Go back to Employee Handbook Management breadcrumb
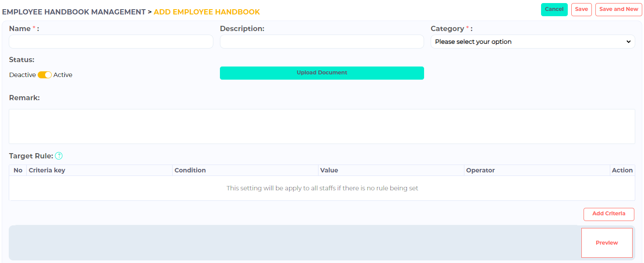Image resolution: width=644 pixels, height=263 pixels. [74, 12]
